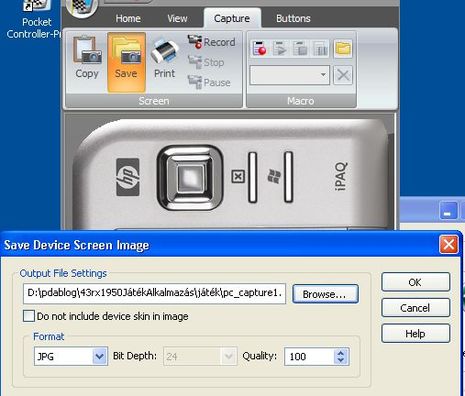Increase Quality value with up arrow
465x396 pixels.
(341, 353)
